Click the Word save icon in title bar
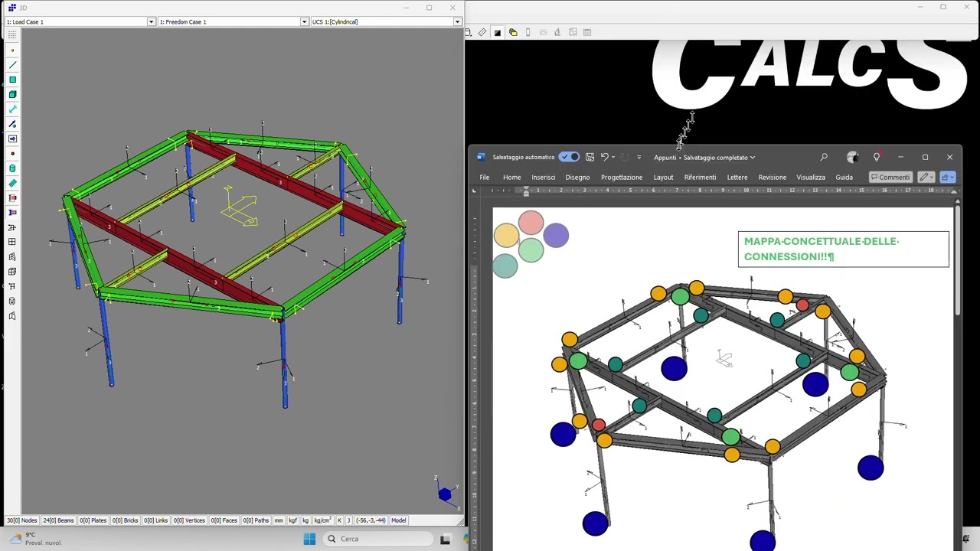980x551 pixels. tap(590, 157)
